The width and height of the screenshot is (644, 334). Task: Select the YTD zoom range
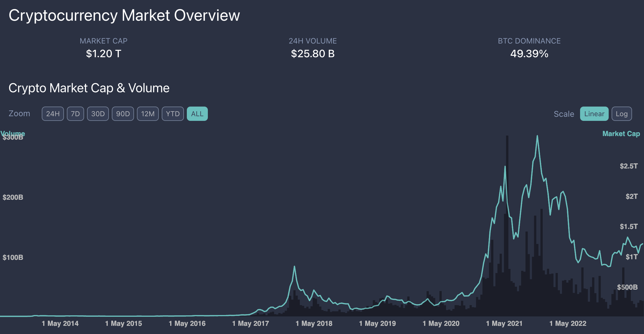pos(173,114)
